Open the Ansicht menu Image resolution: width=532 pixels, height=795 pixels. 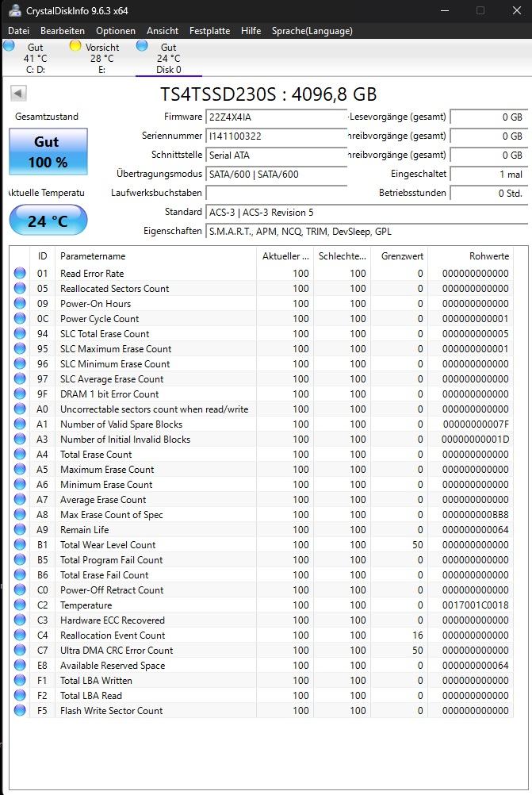click(162, 31)
